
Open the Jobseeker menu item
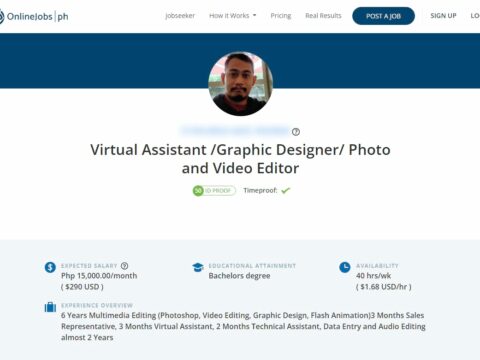coord(180,16)
